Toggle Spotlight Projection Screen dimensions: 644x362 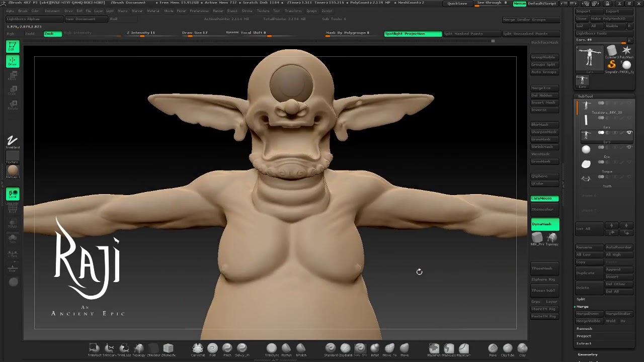click(x=413, y=34)
